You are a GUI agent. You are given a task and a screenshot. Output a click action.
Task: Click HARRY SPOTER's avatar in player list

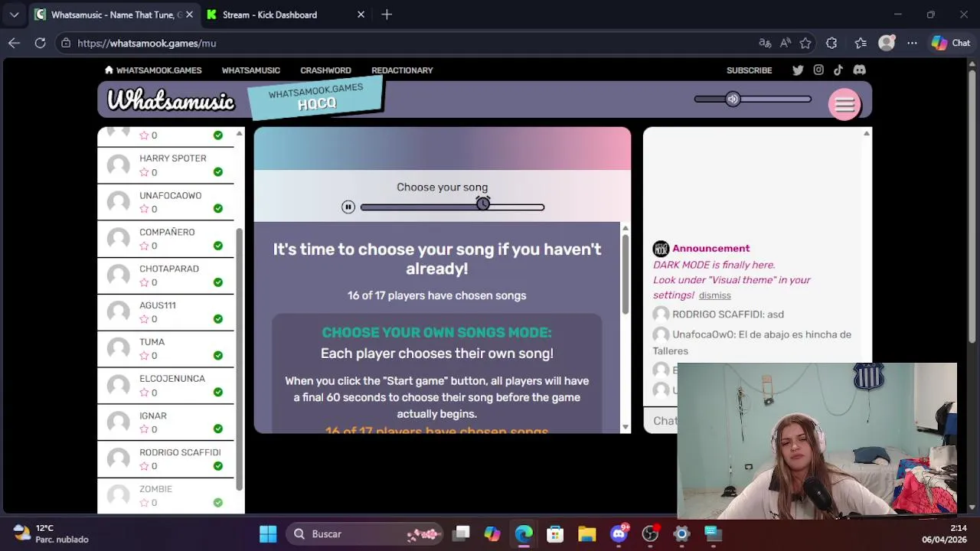(118, 165)
